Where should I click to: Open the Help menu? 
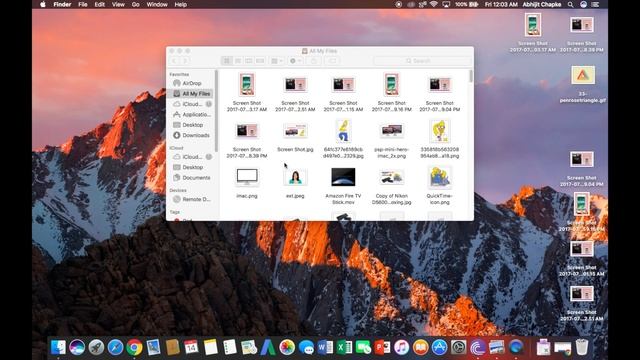pos(180,4)
